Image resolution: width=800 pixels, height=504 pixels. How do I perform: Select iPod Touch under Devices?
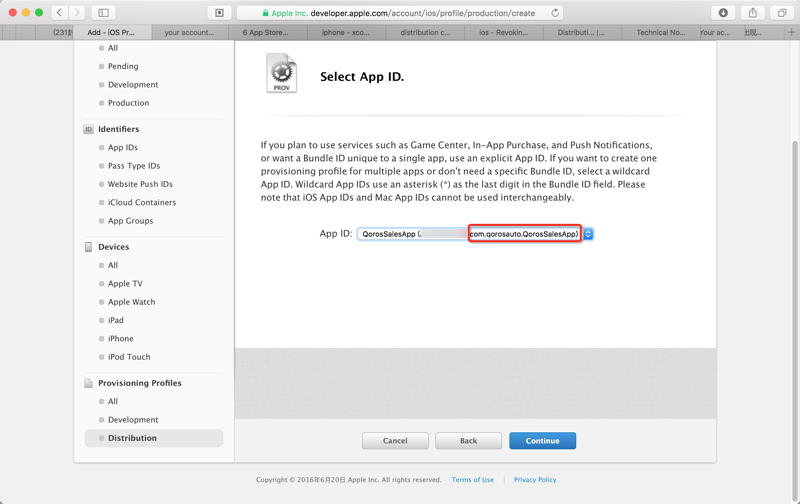point(129,357)
